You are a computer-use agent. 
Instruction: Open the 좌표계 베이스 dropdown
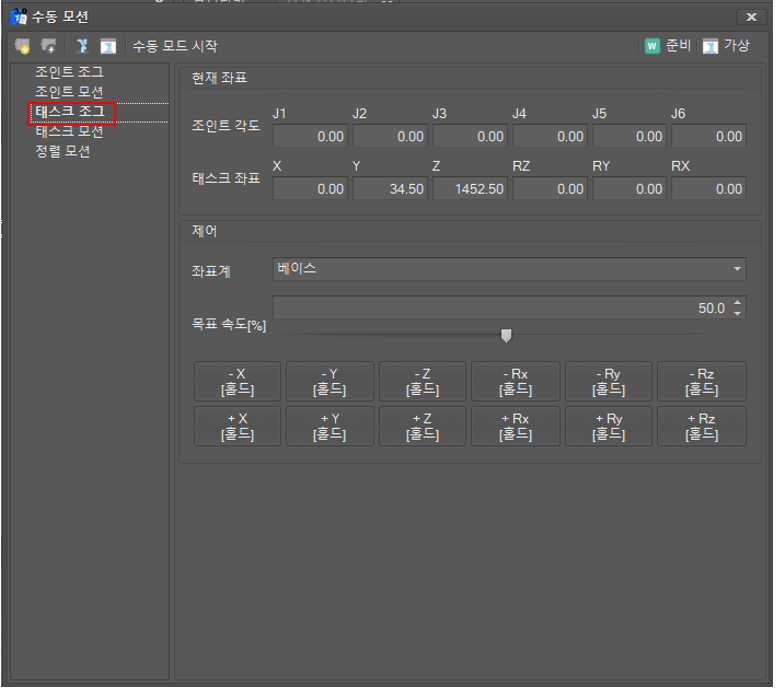pos(509,269)
